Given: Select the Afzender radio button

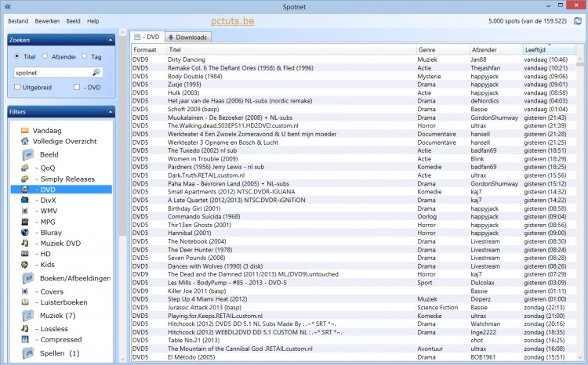Looking at the screenshot, I should tap(45, 56).
